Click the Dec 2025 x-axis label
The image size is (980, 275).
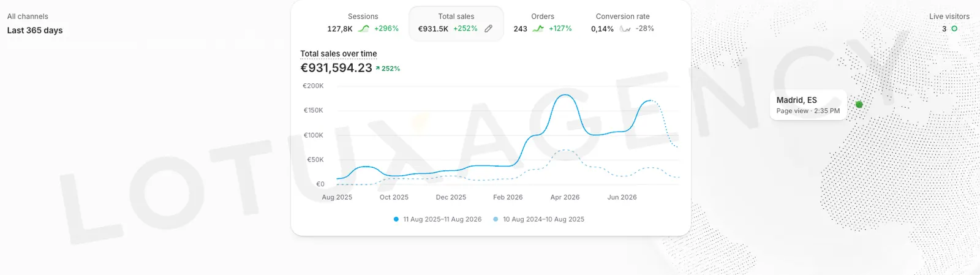[x=451, y=197]
